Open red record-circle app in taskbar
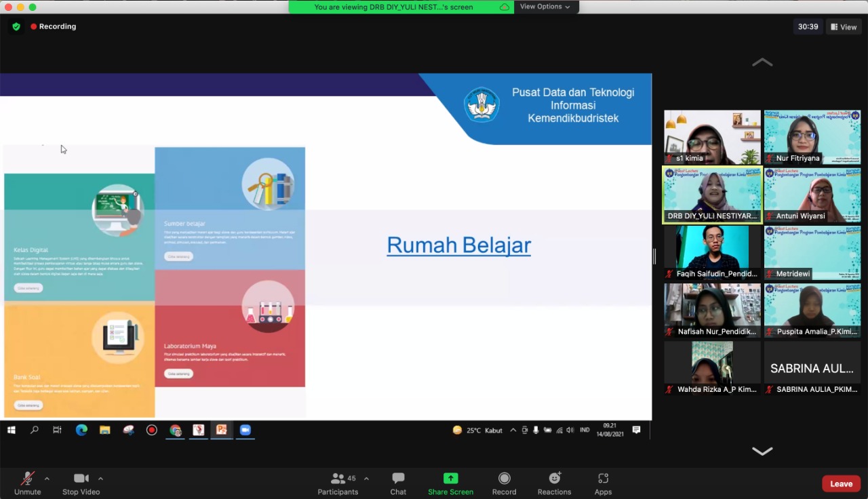This screenshot has width=868, height=499. (x=152, y=430)
